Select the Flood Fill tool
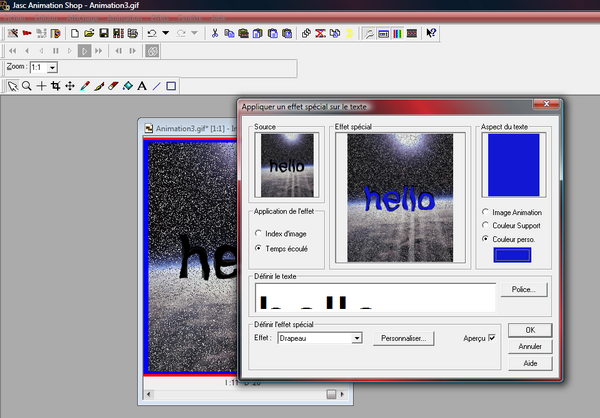600x418 pixels. point(128,86)
